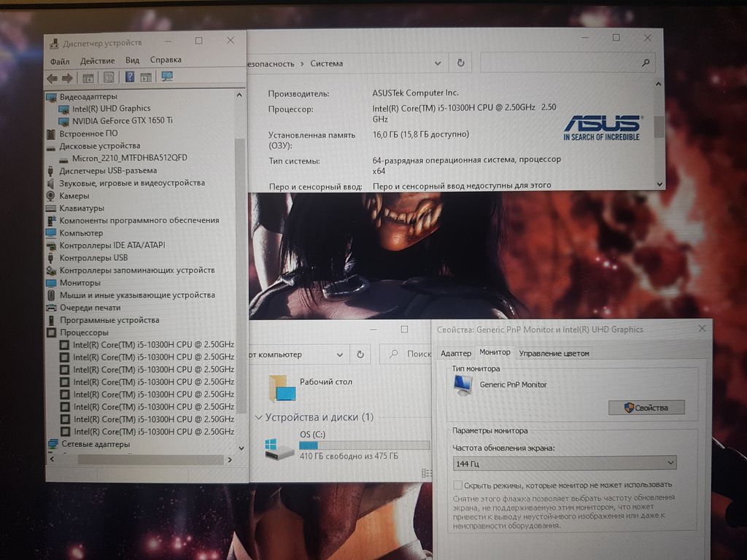The image size is (747, 560).
Task: Click the Micron_2210 disk drive icon
Action: (63, 159)
